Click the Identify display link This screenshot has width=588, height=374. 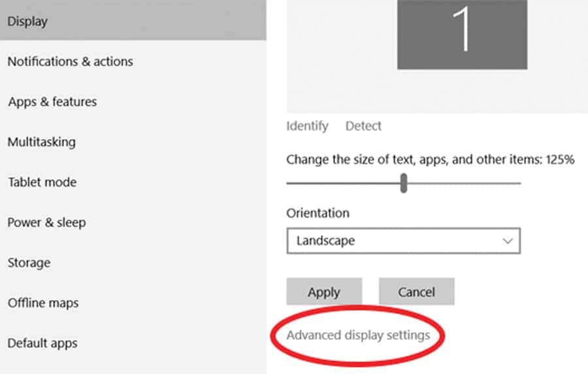coord(307,126)
